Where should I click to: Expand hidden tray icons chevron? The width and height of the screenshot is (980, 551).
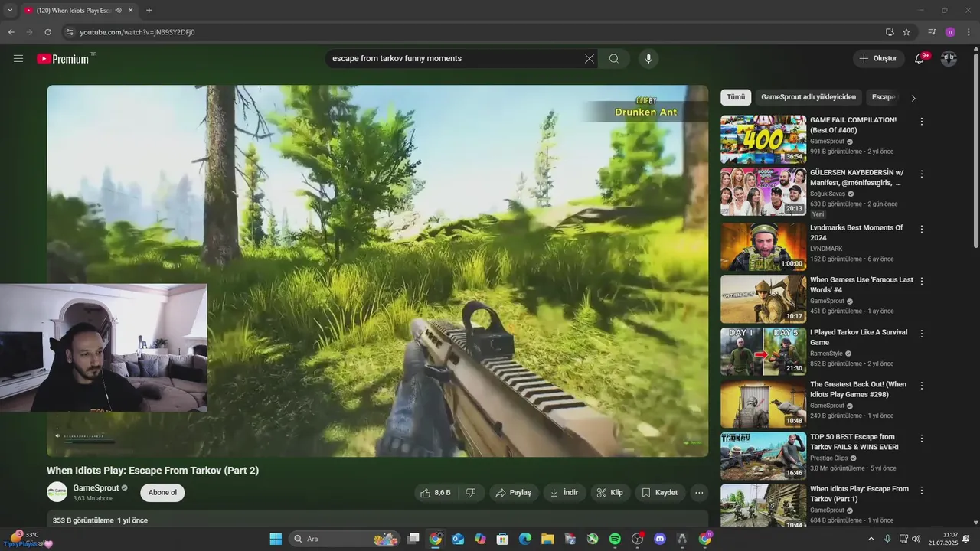pos(871,539)
